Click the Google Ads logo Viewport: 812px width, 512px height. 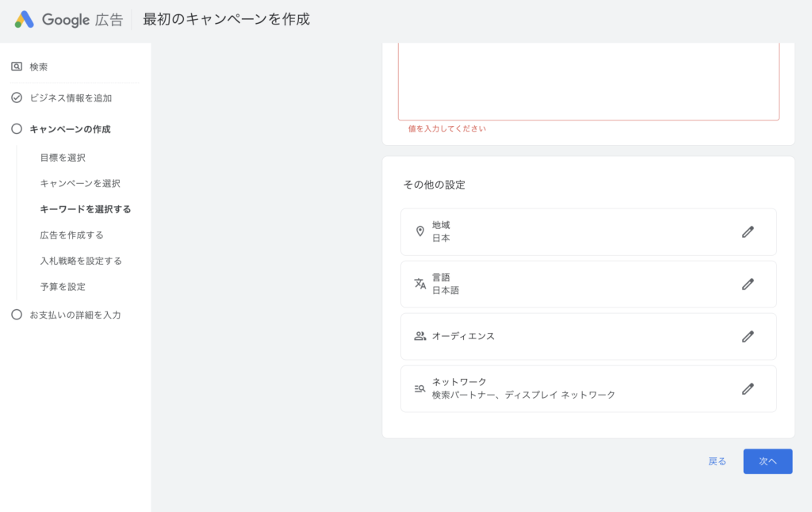click(x=25, y=20)
